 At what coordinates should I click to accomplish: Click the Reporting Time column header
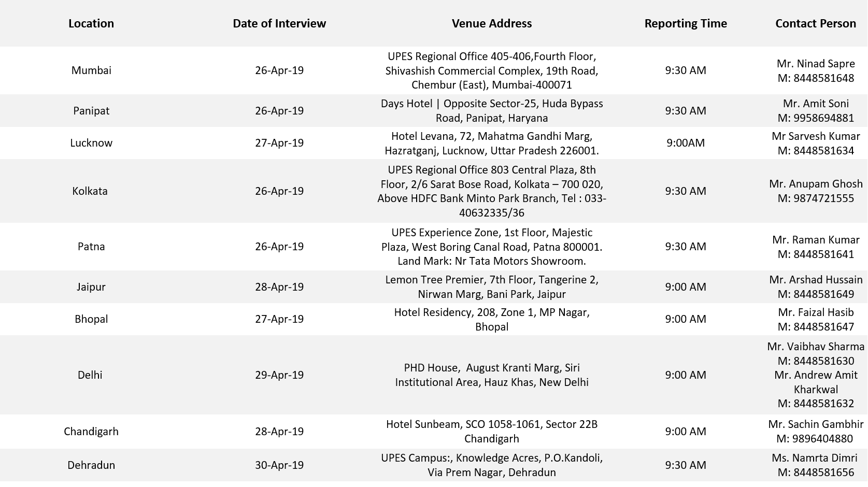click(686, 23)
